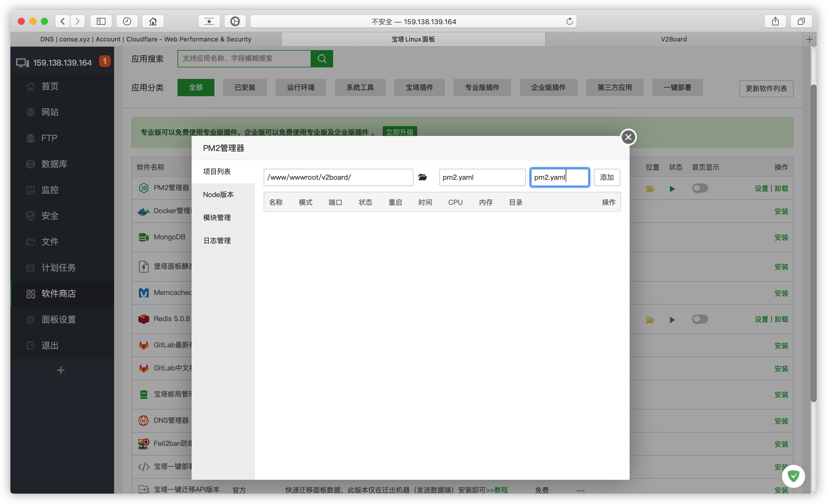The width and height of the screenshot is (827, 504).
Task: Click the Safari gear extension button
Action: pos(235,22)
